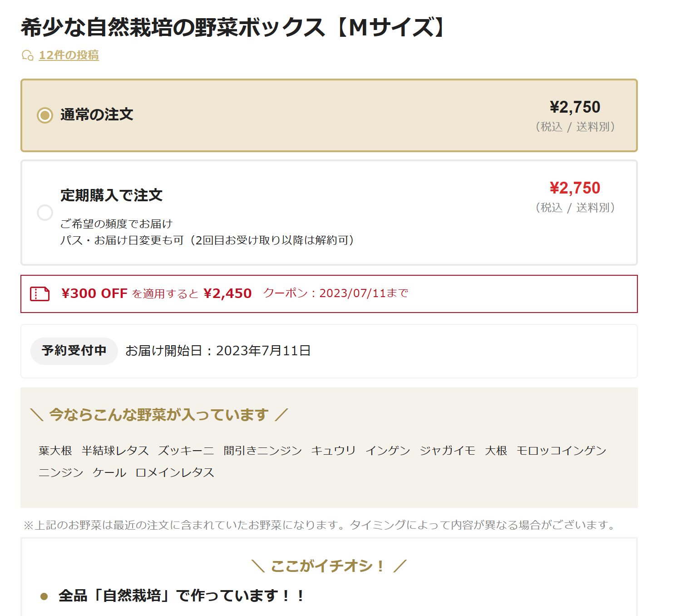Select the 定期購入で注文 radio button

[x=45, y=213]
